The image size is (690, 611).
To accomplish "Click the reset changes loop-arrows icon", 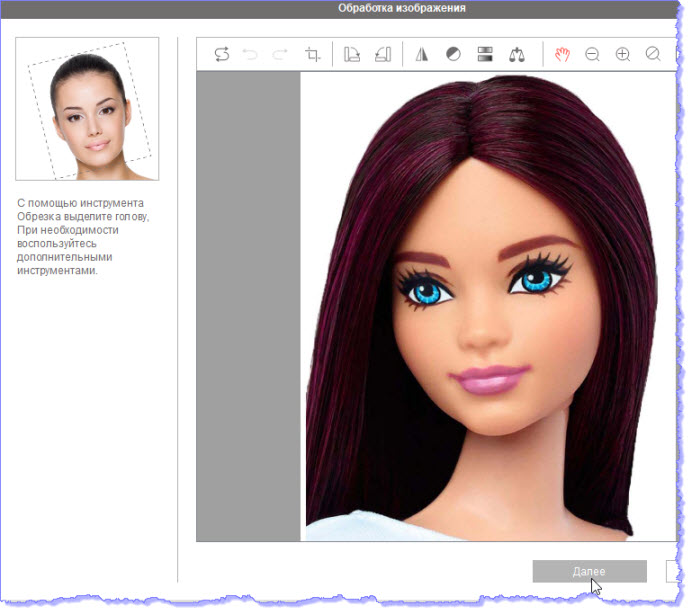I will [x=222, y=54].
